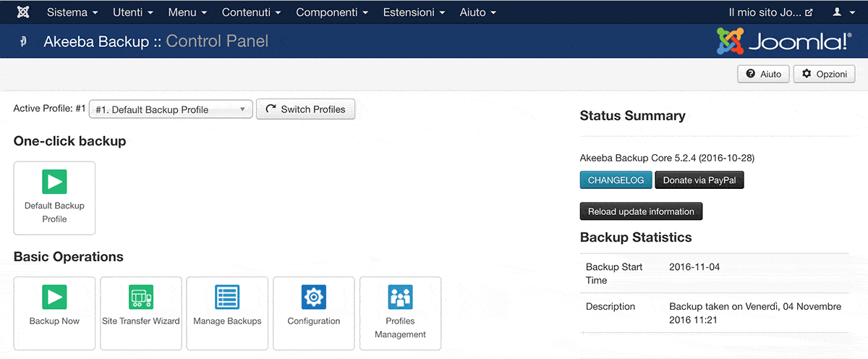Click the CHANGELOG button

(x=616, y=180)
